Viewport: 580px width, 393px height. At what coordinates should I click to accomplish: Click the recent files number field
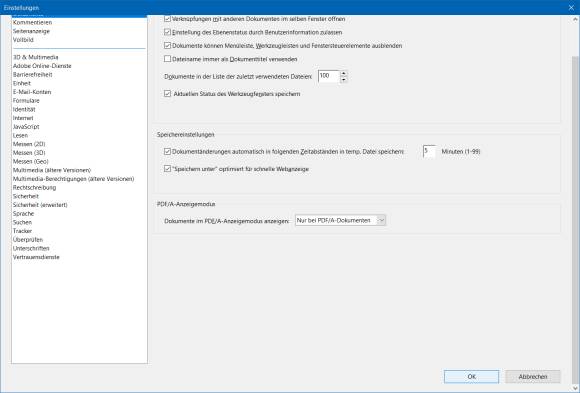329,76
